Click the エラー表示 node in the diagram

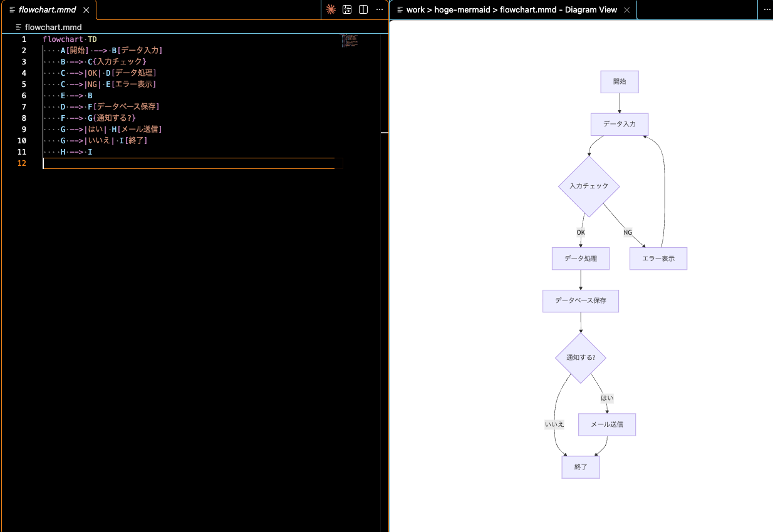pyautogui.click(x=658, y=258)
